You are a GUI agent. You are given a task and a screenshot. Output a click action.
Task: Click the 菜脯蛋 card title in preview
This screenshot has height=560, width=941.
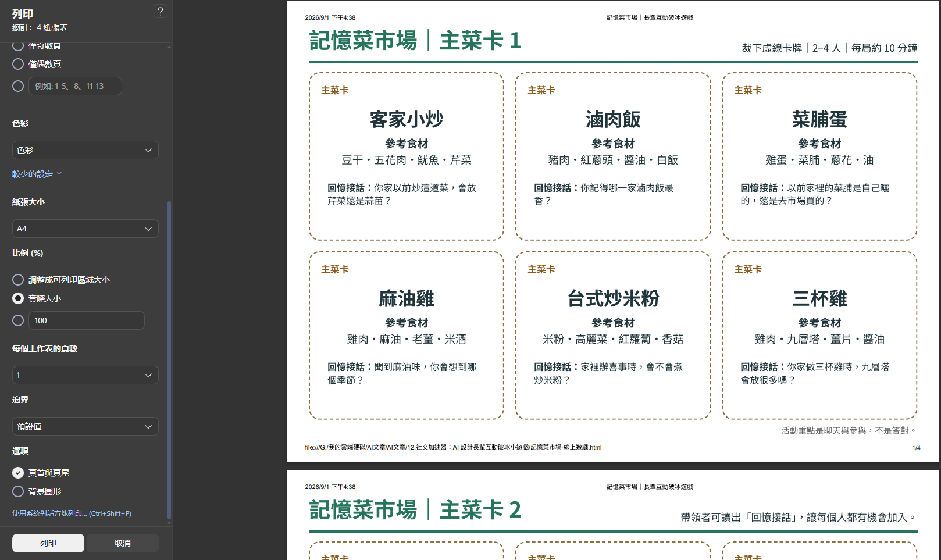point(819,119)
